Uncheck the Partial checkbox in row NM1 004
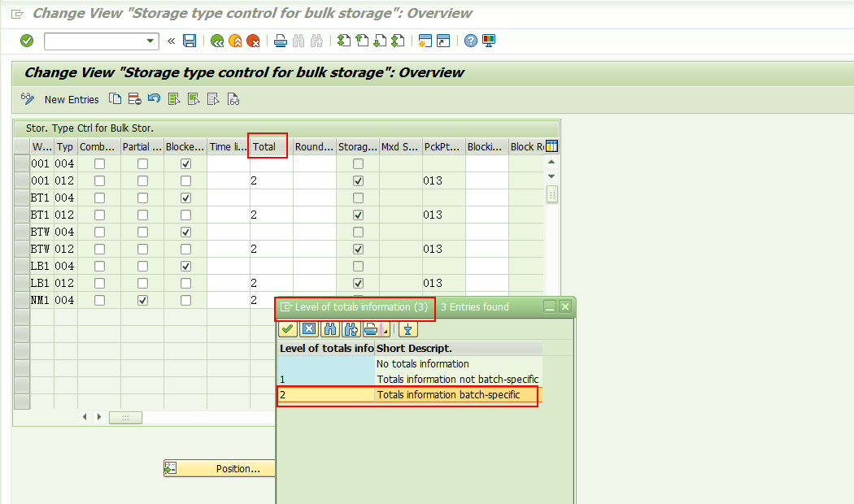 (x=142, y=300)
